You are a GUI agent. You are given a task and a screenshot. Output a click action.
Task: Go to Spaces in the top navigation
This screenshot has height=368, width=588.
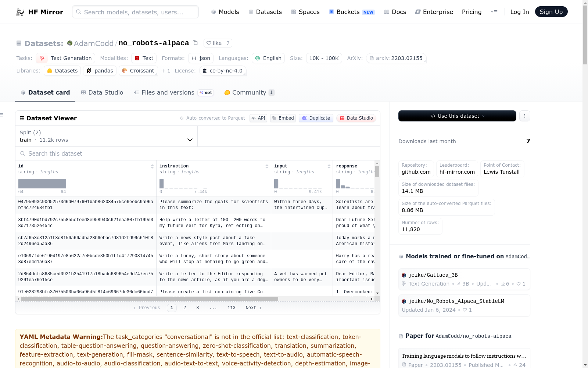coord(305,12)
